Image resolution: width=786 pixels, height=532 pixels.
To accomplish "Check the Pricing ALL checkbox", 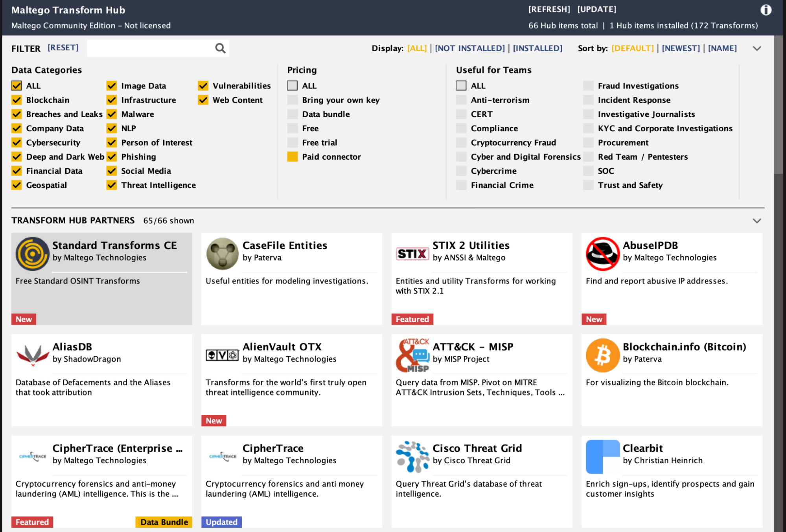I will pyautogui.click(x=292, y=86).
